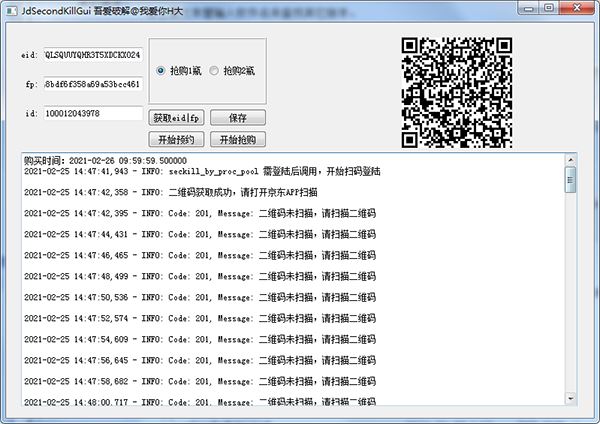Start purchase with the 开始抢购 button
The image size is (600, 424).
(237, 139)
